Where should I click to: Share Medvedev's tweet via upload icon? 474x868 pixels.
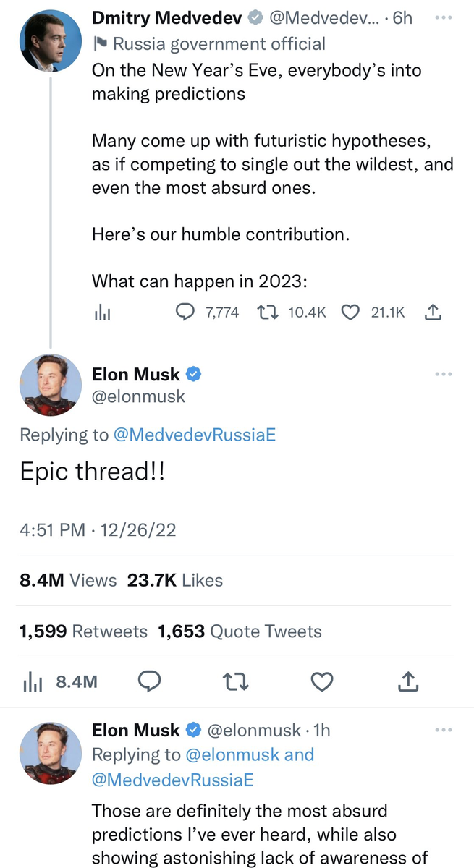click(432, 312)
